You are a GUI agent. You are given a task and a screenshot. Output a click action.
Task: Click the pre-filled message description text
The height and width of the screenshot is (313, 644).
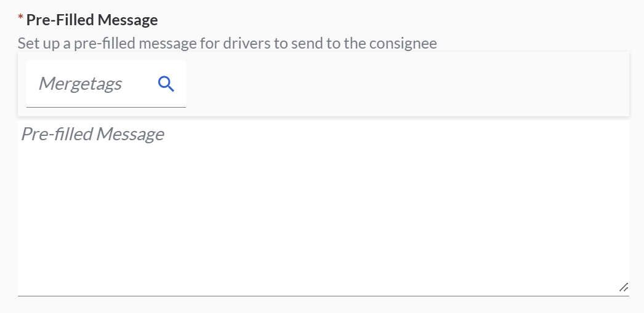(x=227, y=44)
